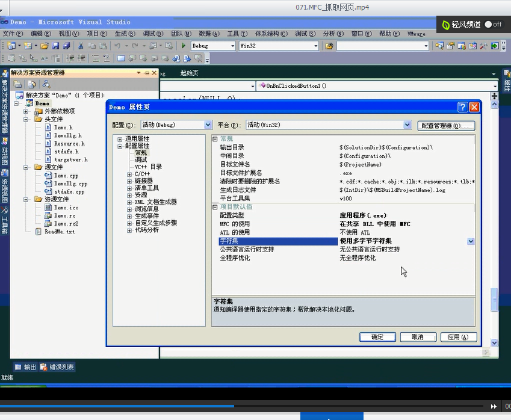Toggle the Solution Explorer auto-hide pin
The image size is (511, 420).
pyautogui.click(x=147, y=73)
